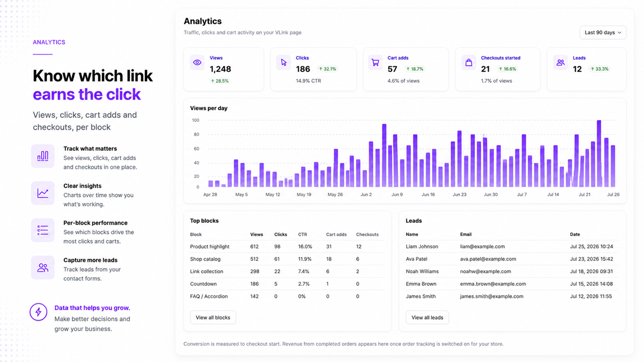Click the bar chart icon beside Track what matters
This screenshot has width=644, height=362.
(43, 156)
